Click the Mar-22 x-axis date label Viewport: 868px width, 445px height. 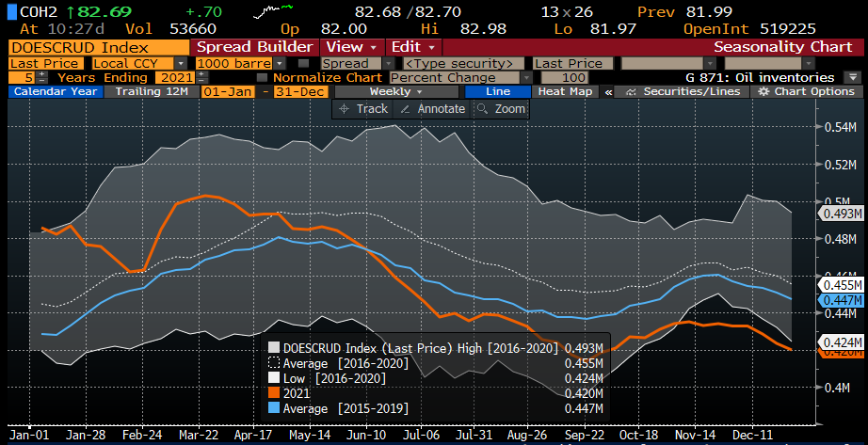[x=199, y=434]
